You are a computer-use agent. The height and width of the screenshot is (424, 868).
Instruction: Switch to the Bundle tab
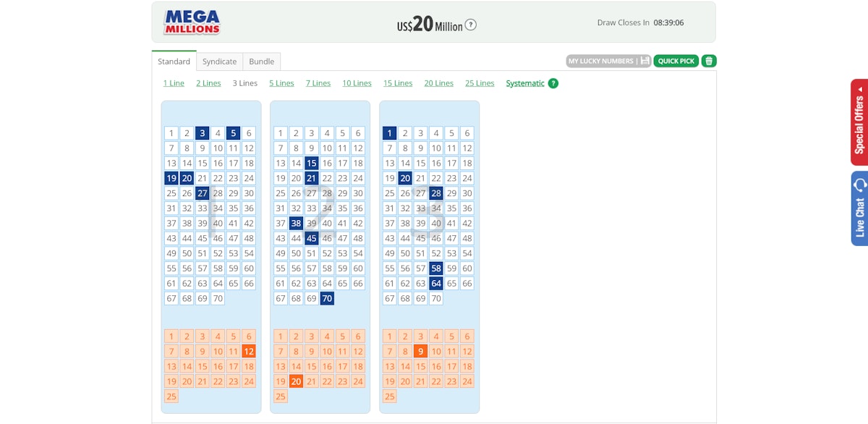261,62
